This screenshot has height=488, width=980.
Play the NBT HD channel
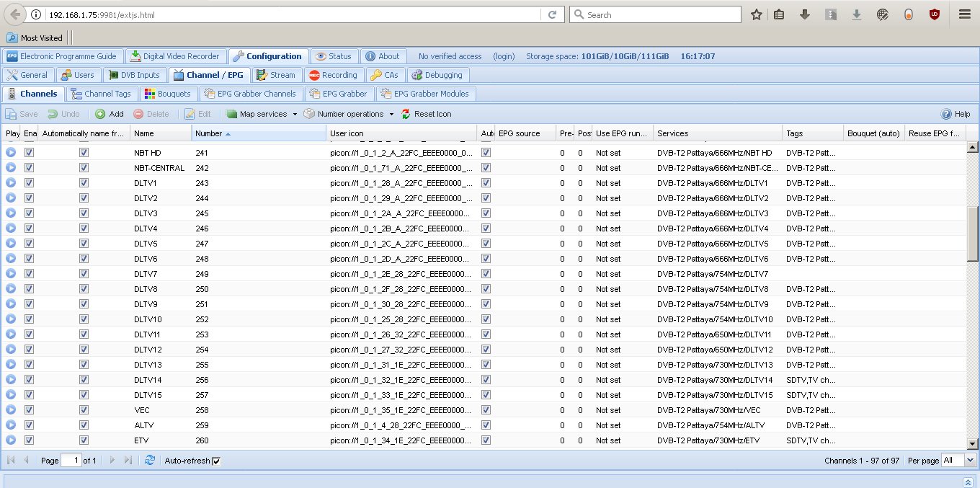tap(11, 153)
